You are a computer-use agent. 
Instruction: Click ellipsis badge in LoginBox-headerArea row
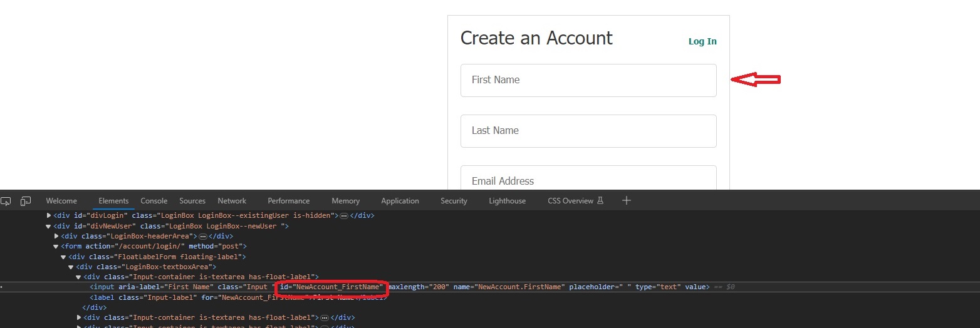(202, 237)
